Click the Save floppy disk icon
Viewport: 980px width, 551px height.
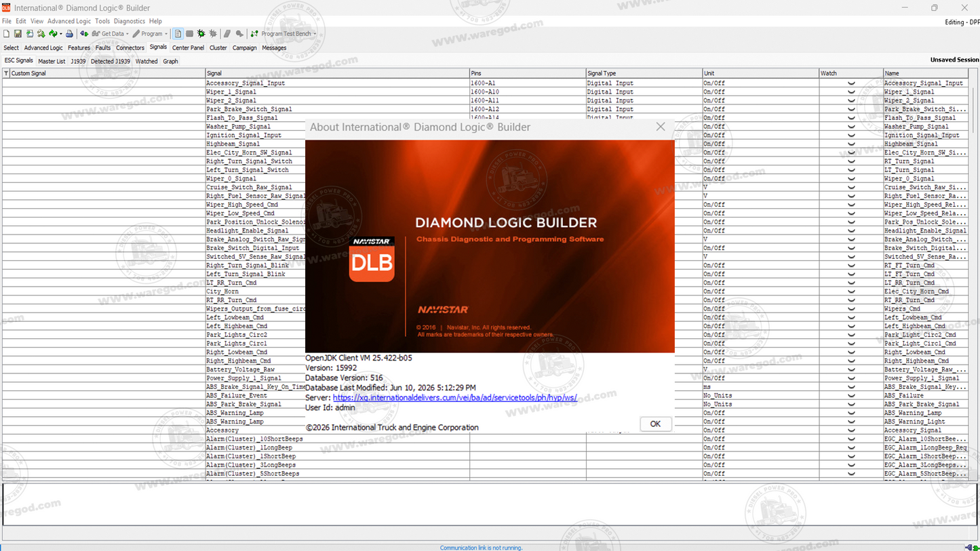[x=18, y=34]
